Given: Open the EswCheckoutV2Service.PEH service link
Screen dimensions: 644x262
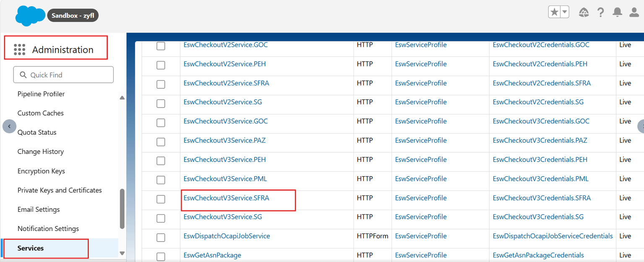Looking at the screenshot, I should tap(225, 64).
